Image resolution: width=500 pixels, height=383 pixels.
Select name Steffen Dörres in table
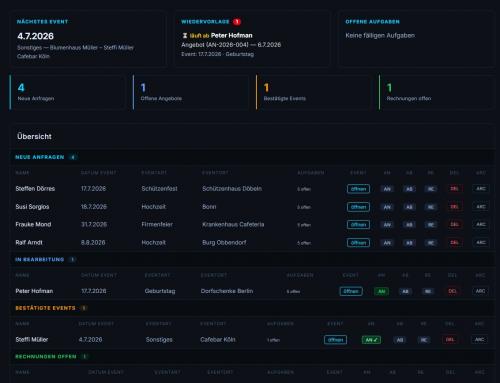click(x=35, y=189)
